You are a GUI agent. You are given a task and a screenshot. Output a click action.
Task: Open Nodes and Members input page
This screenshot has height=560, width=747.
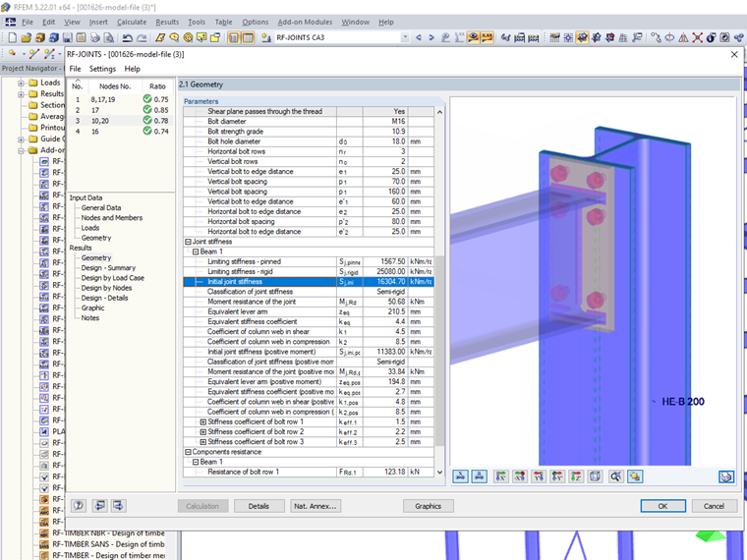111,218
